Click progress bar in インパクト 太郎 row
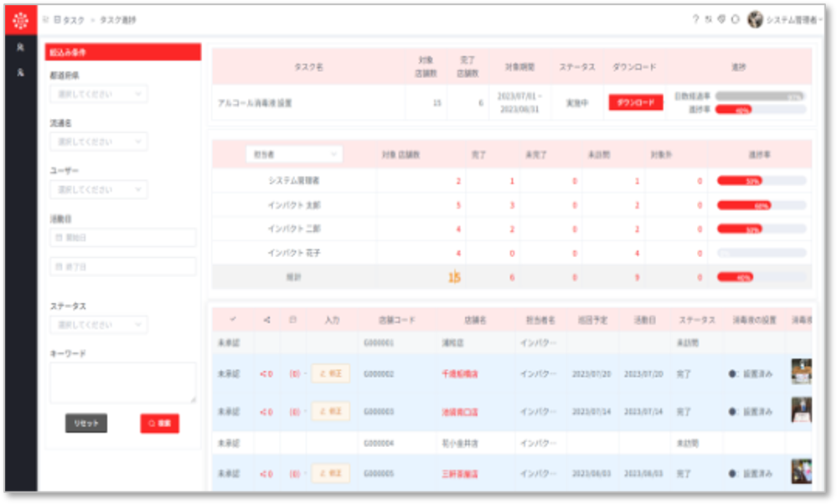The height and width of the screenshot is (504, 837). tap(762, 205)
